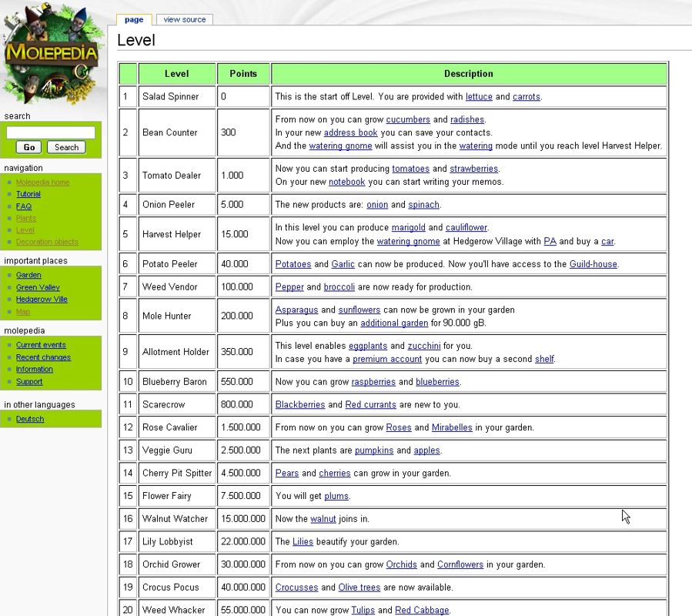Image resolution: width=692 pixels, height=616 pixels.
Task: Click the Olive trees link
Action: (359, 588)
